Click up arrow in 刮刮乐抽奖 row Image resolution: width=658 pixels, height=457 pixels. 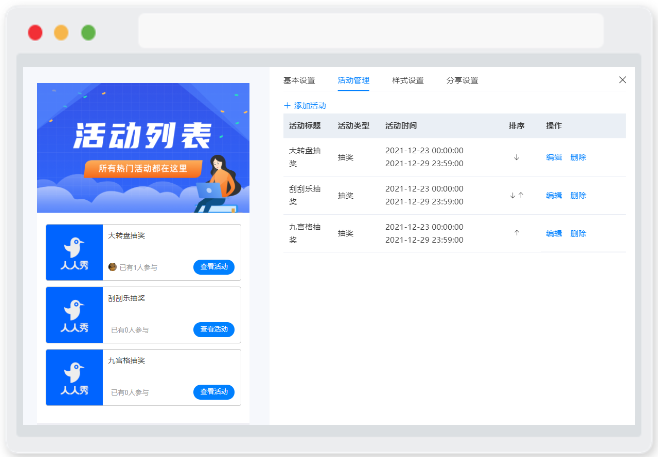(x=521, y=195)
